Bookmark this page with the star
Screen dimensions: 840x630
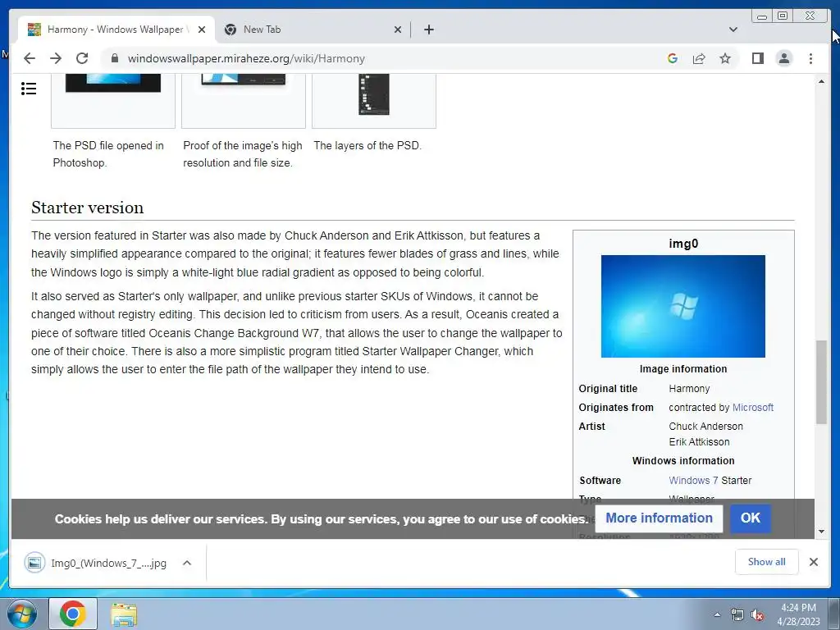[725, 58]
